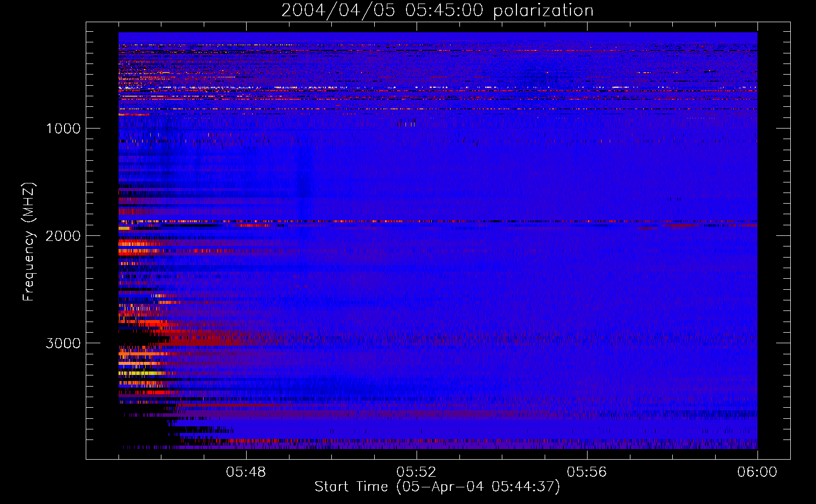Click the 1000 frequency tick label
The width and height of the screenshot is (816, 504).
point(64,129)
